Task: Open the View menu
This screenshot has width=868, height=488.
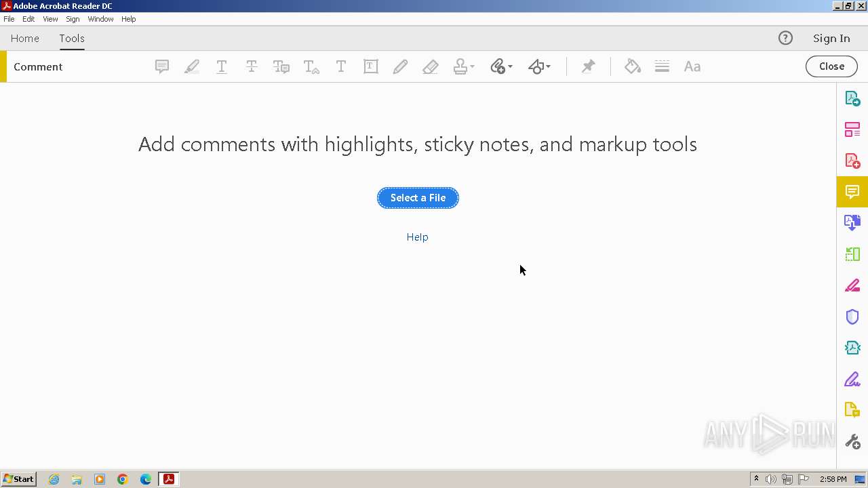Action: (x=50, y=19)
